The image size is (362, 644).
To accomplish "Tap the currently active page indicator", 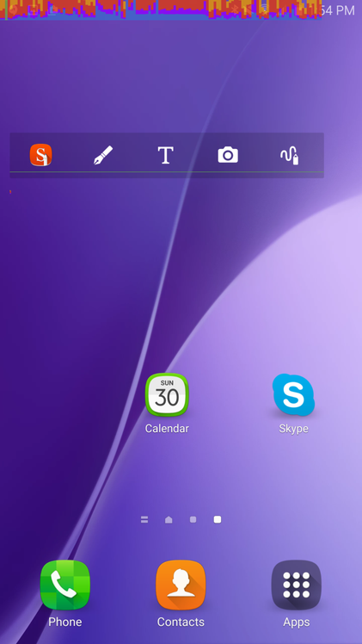I will (x=218, y=519).
